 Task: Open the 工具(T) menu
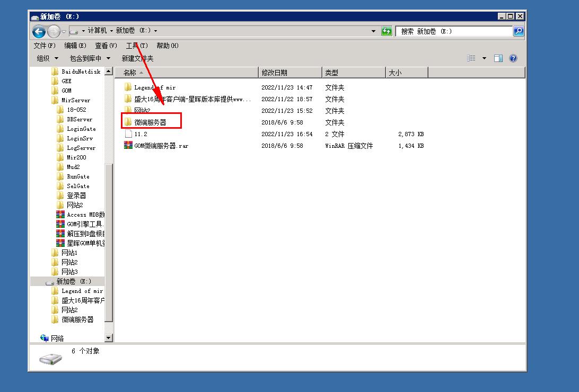137,46
